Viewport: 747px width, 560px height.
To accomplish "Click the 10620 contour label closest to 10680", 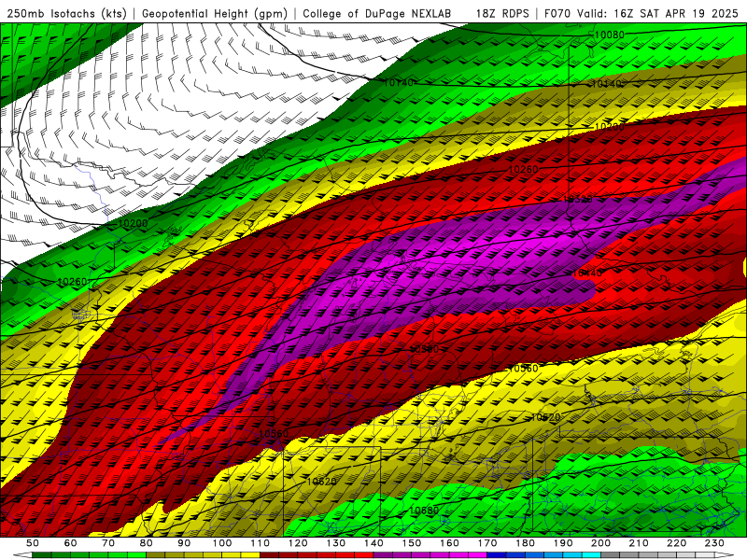I will [x=321, y=482].
